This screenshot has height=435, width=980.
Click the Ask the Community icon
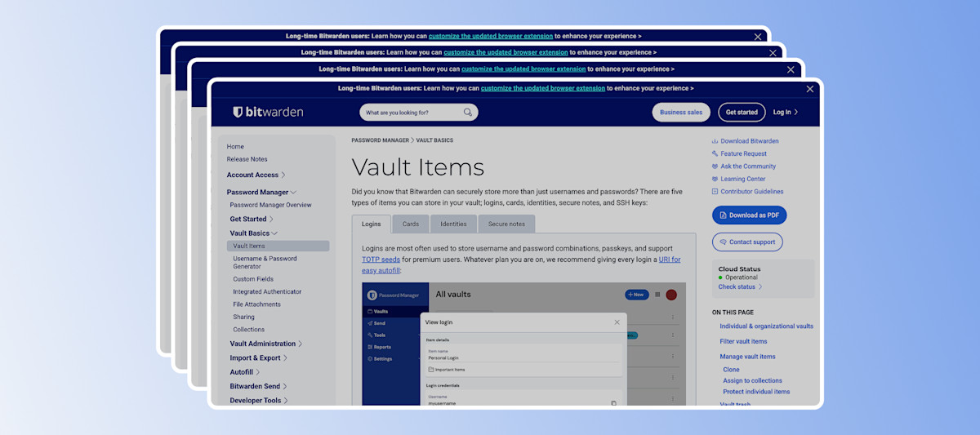coord(715,166)
